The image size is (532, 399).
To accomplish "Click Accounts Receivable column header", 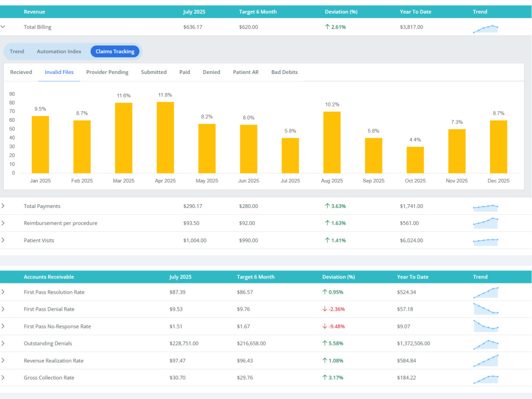I will click(x=49, y=277).
